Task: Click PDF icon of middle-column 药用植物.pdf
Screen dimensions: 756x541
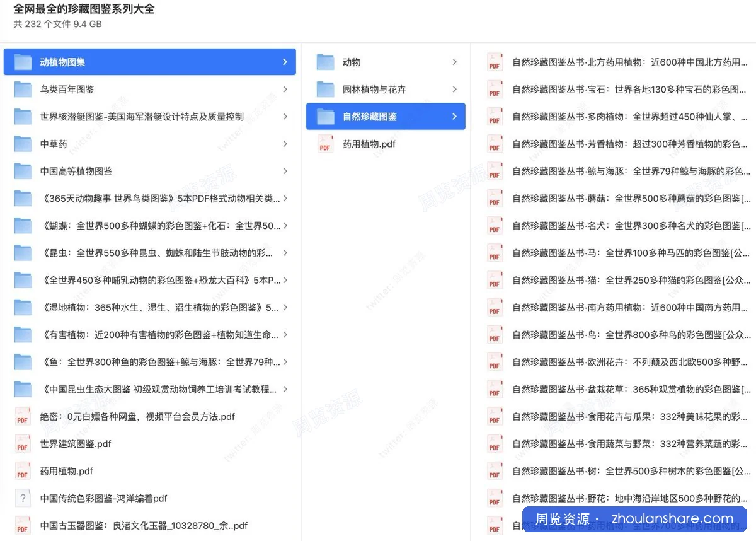Action: point(325,144)
